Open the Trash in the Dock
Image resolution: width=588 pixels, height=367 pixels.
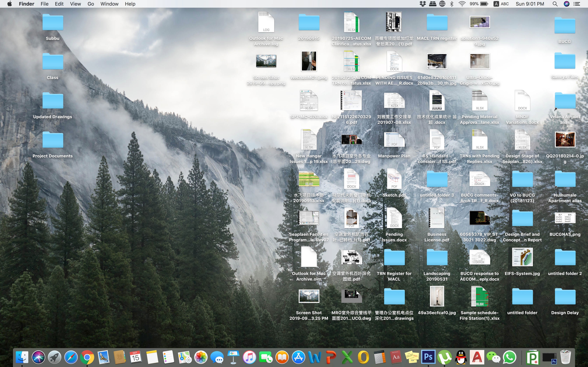coord(565,357)
